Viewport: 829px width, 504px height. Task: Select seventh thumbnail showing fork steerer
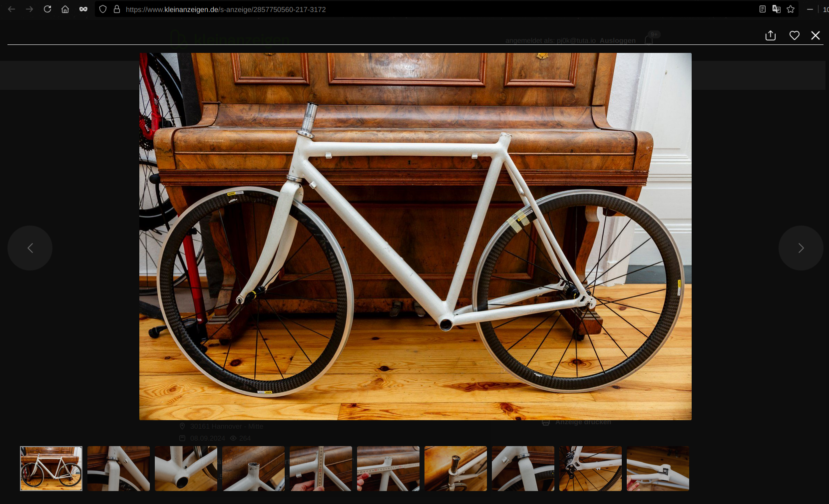tap(455, 469)
